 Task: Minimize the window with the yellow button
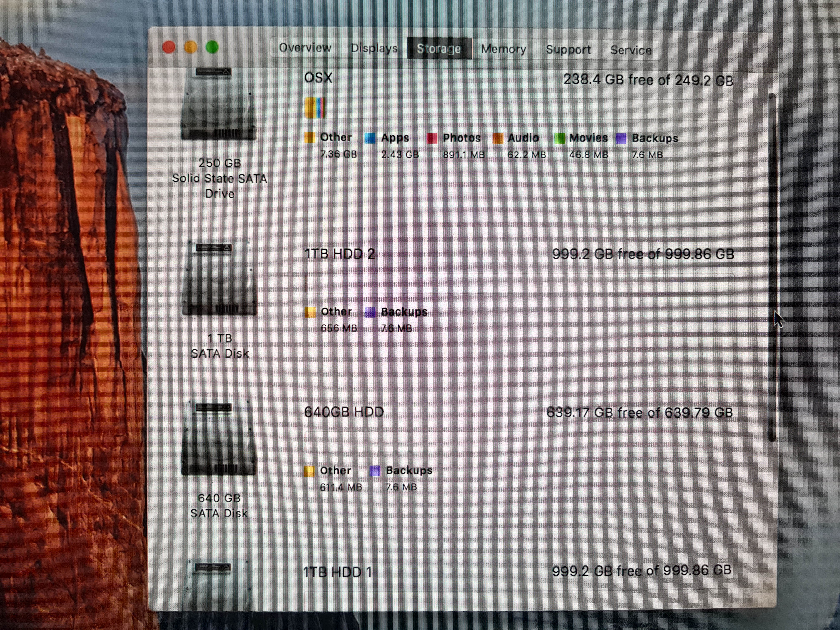[191, 47]
